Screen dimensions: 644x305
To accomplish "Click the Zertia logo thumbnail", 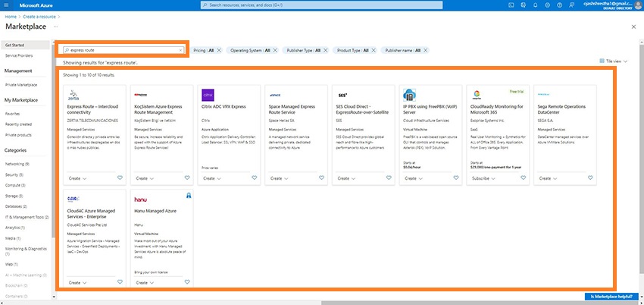I will tap(73, 95).
